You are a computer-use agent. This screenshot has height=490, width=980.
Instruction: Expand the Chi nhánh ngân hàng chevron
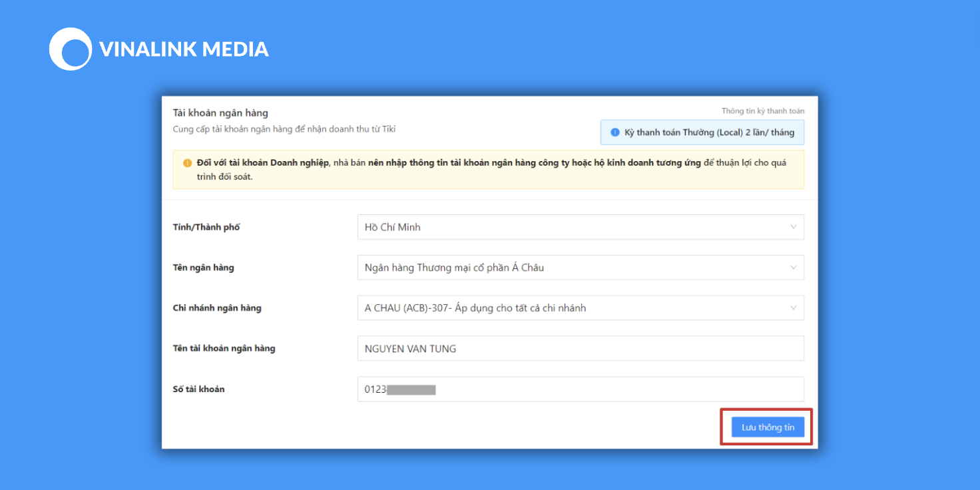[x=793, y=308]
